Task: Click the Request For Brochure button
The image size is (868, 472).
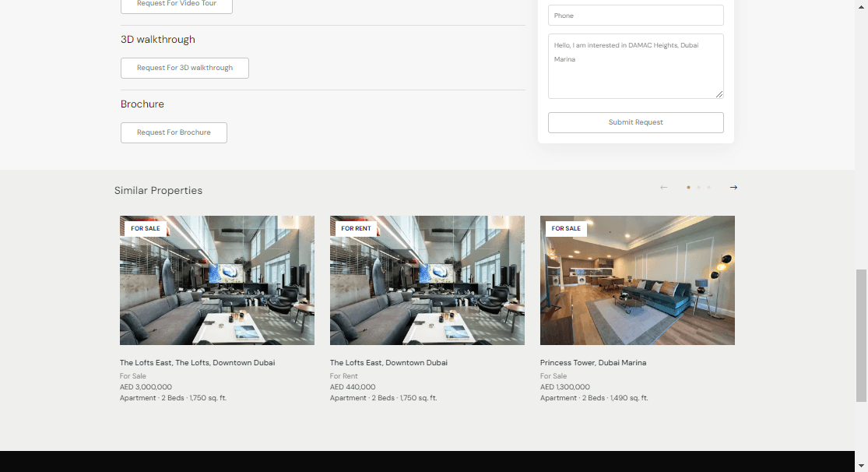Action: click(x=174, y=132)
